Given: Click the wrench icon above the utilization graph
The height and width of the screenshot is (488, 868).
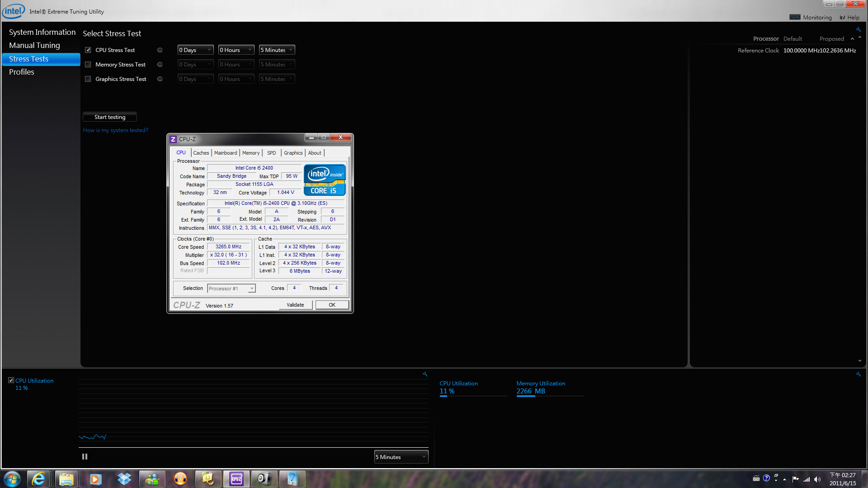Looking at the screenshot, I should pos(425,374).
